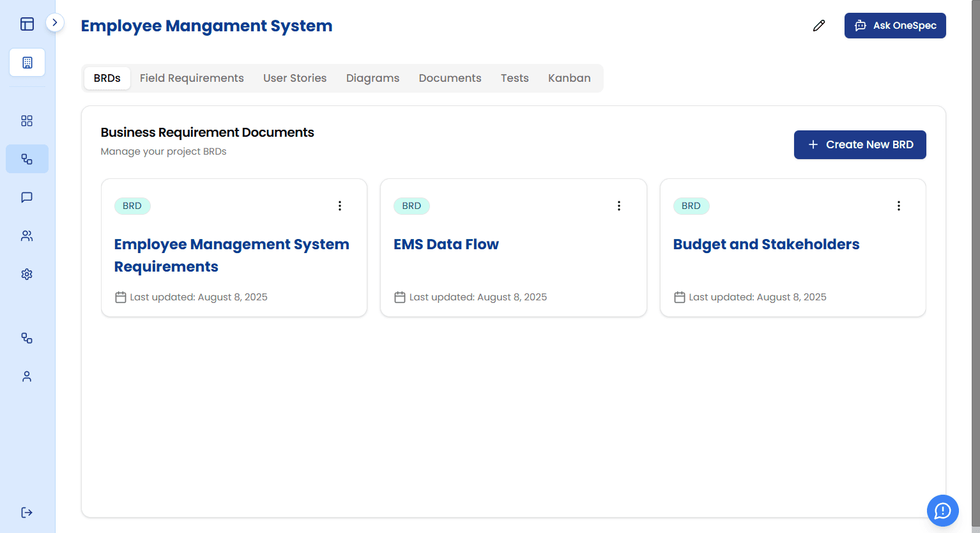The image size is (980, 533).
Task: Open the three-dot menu on Employee Management System Requirements
Action: [x=340, y=206]
